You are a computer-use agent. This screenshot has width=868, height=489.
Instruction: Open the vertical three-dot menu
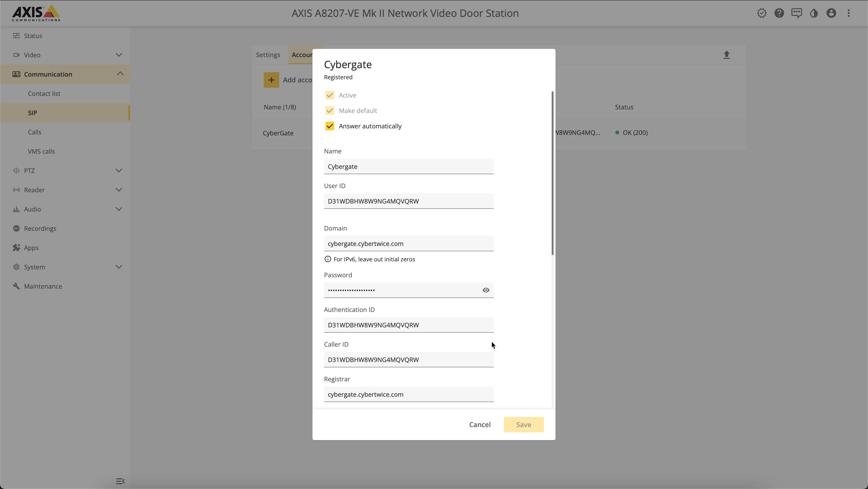pyautogui.click(x=849, y=13)
